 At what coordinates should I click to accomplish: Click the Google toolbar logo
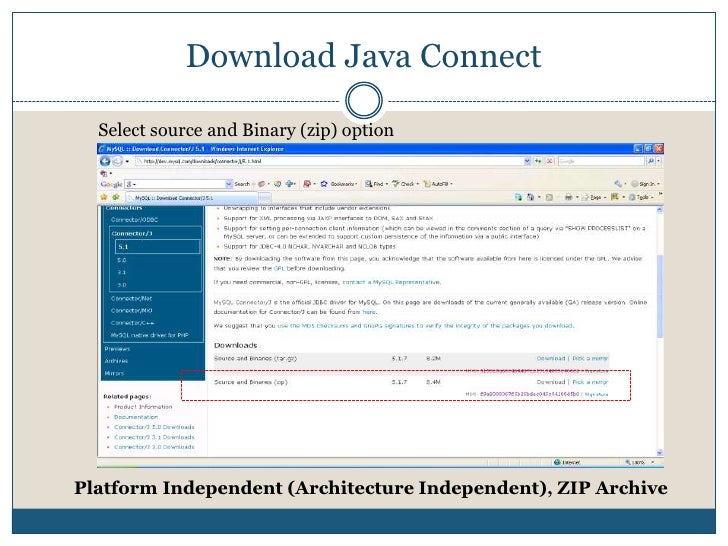[x=111, y=184]
